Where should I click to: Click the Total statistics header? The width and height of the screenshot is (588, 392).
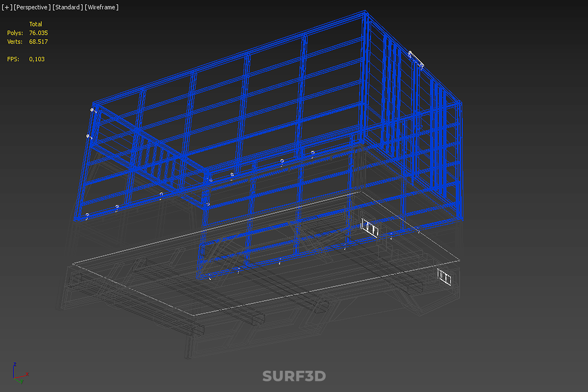36,24
